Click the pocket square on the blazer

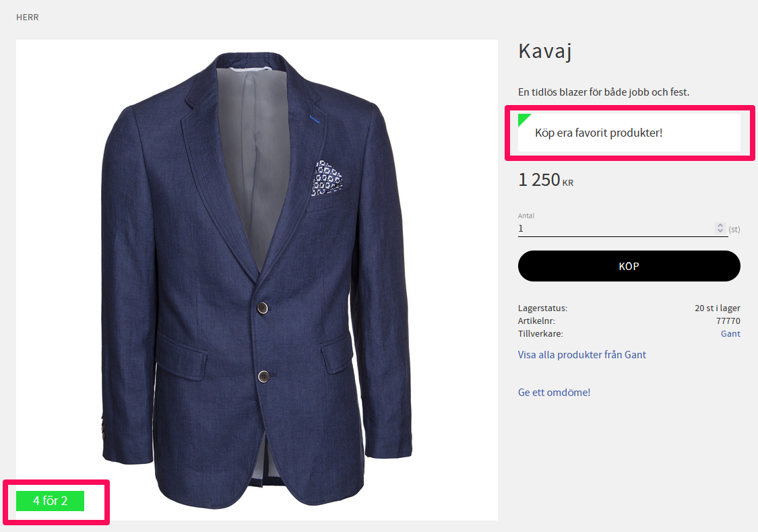click(x=327, y=178)
